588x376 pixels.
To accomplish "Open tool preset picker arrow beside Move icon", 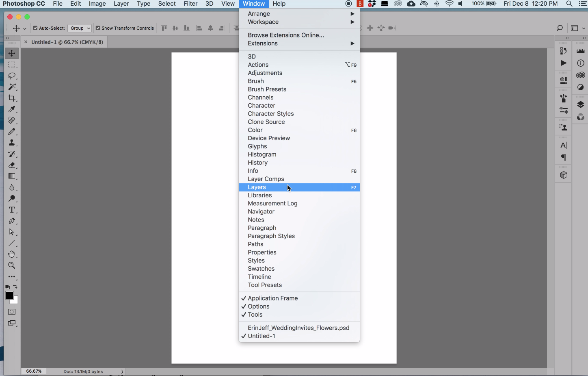I will pyautogui.click(x=25, y=28).
